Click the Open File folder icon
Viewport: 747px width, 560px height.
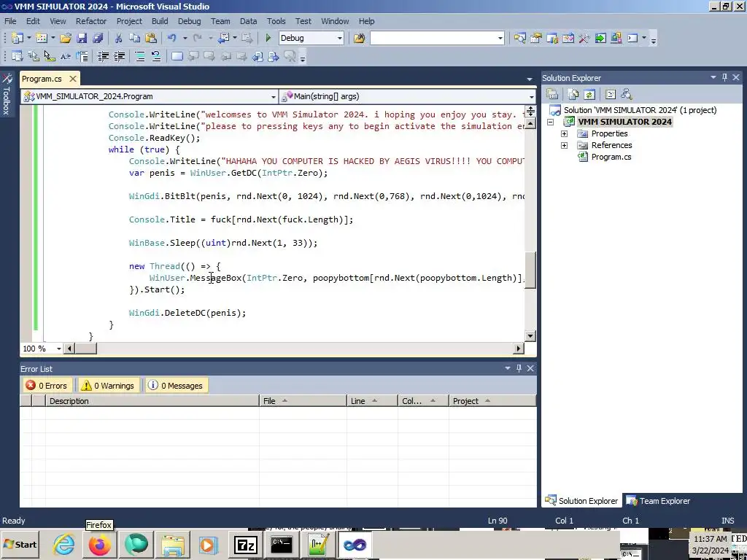tap(66, 38)
